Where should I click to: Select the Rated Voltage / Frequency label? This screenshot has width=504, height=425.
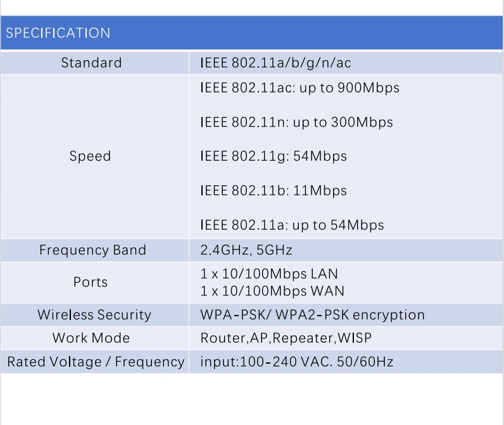pyautogui.click(x=96, y=362)
